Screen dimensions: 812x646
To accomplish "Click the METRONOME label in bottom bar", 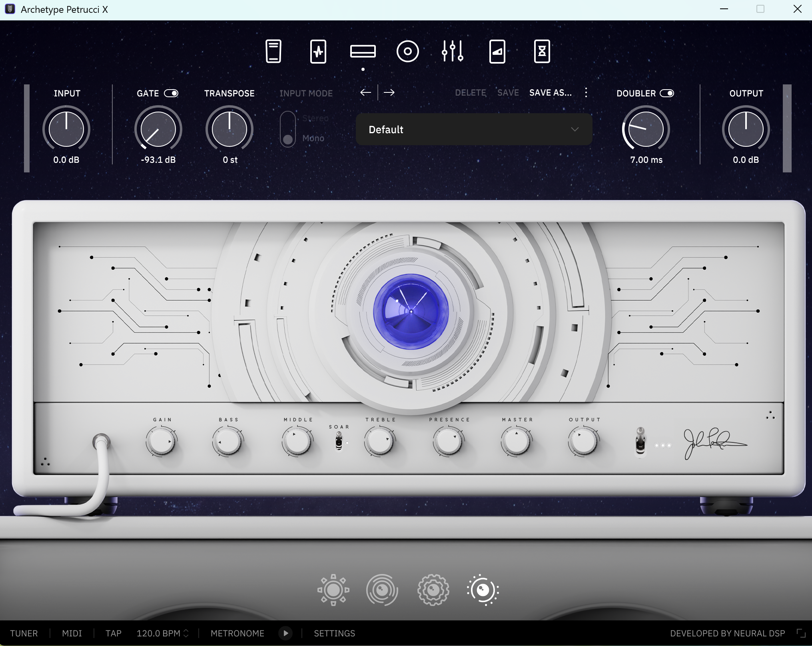I will pyautogui.click(x=237, y=633).
